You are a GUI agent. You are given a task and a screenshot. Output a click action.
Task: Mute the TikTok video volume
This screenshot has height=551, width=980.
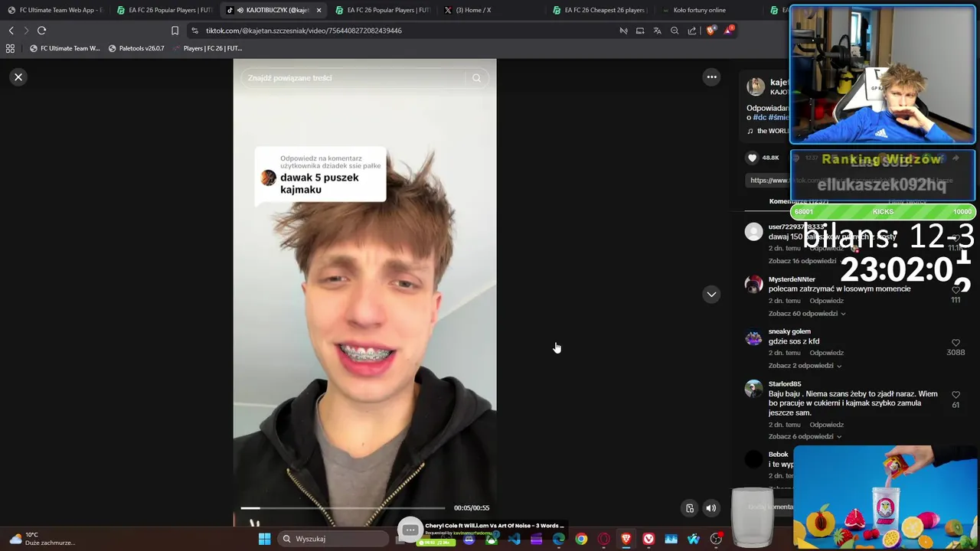pos(711,508)
